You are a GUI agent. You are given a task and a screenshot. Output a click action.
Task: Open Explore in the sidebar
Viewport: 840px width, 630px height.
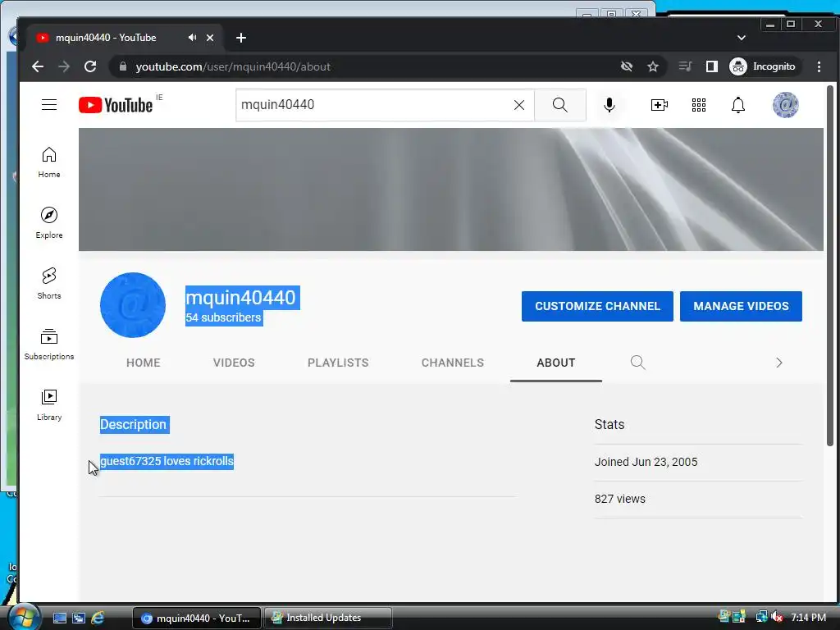[x=48, y=223]
